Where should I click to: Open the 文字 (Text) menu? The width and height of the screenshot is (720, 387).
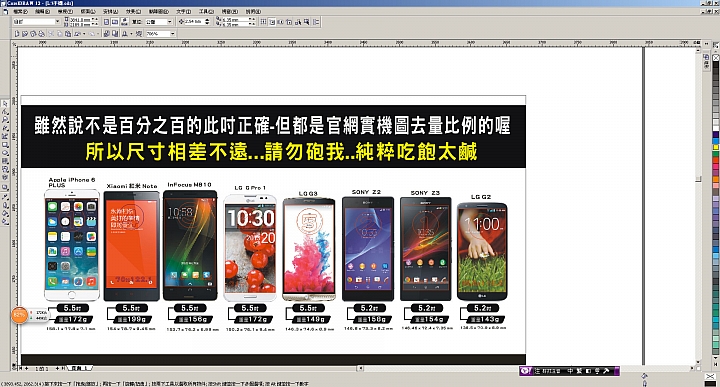point(183,11)
